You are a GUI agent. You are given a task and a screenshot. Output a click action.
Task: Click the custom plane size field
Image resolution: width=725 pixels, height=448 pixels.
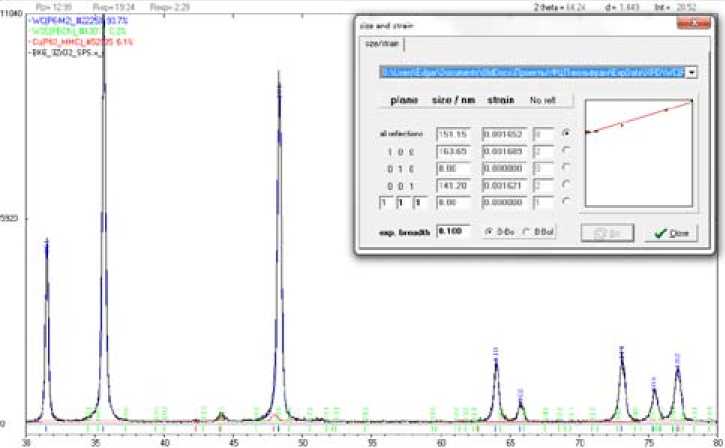point(454,203)
